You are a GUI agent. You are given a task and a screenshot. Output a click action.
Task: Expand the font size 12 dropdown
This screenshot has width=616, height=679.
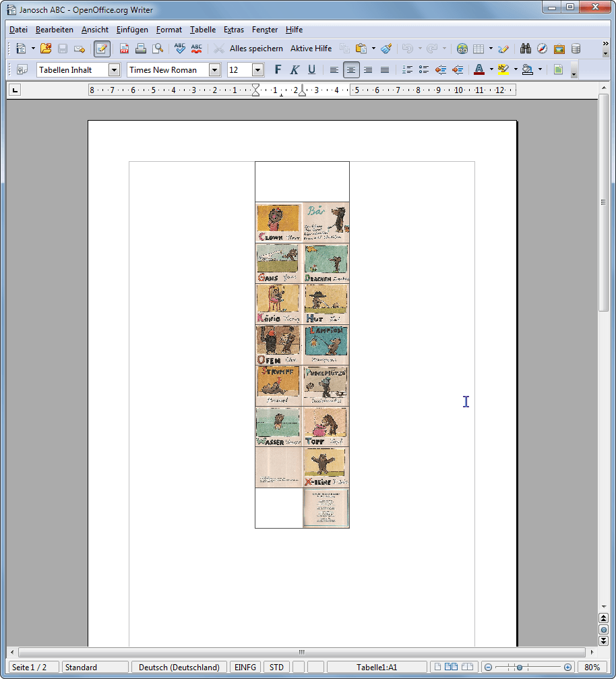257,69
